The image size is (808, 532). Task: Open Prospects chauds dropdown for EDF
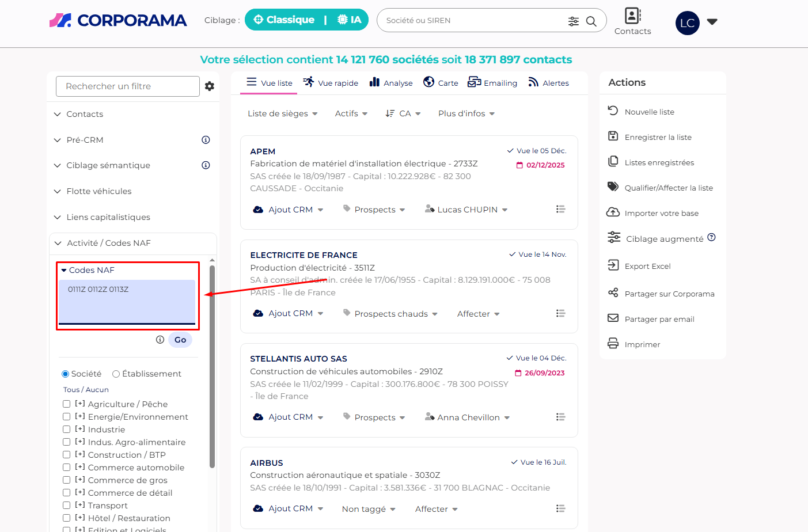tap(396, 314)
